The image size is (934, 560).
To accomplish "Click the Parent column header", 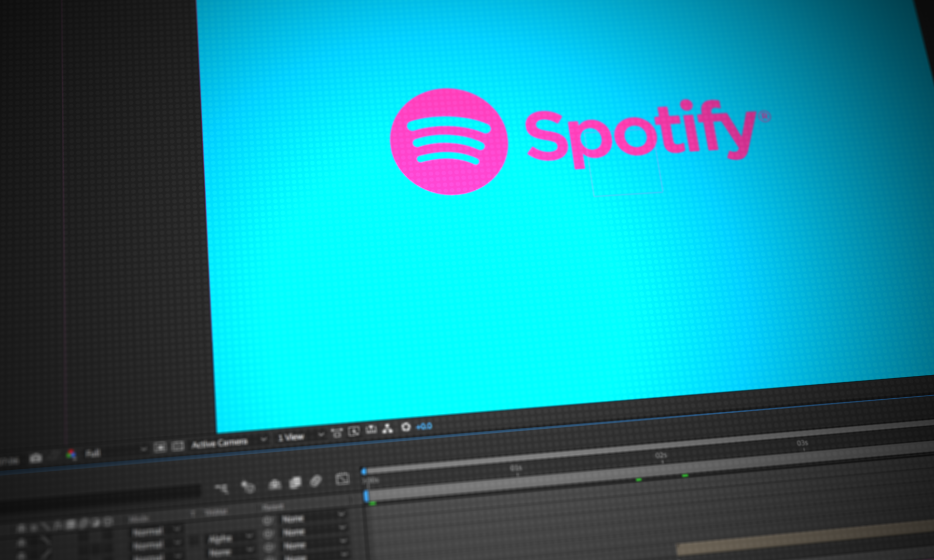I will 272,508.
